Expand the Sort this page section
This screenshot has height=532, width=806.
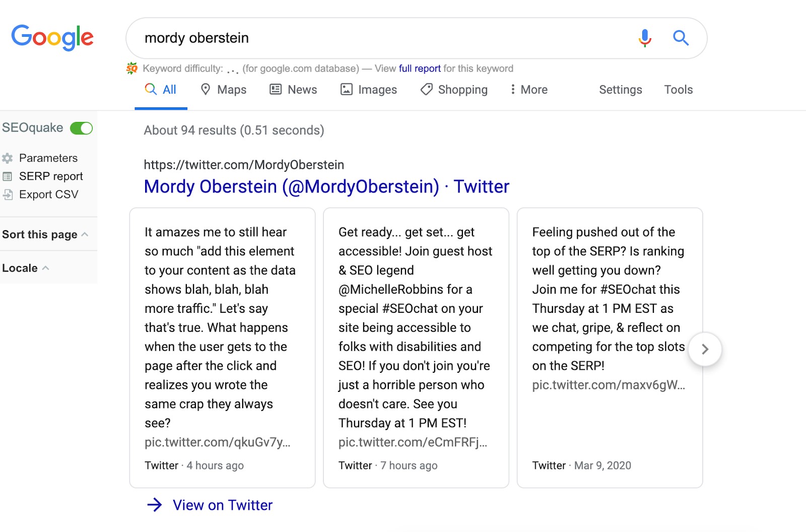pyautogui.click(x=45, y=234)
